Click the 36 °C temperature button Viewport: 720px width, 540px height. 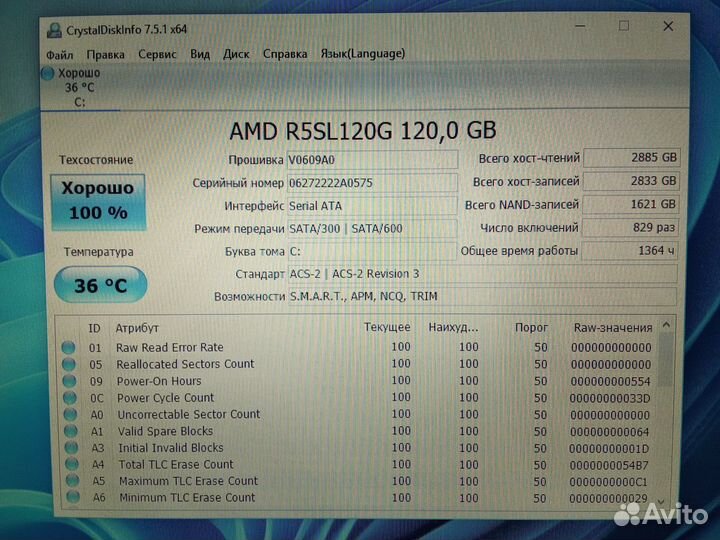coord(100,285)
